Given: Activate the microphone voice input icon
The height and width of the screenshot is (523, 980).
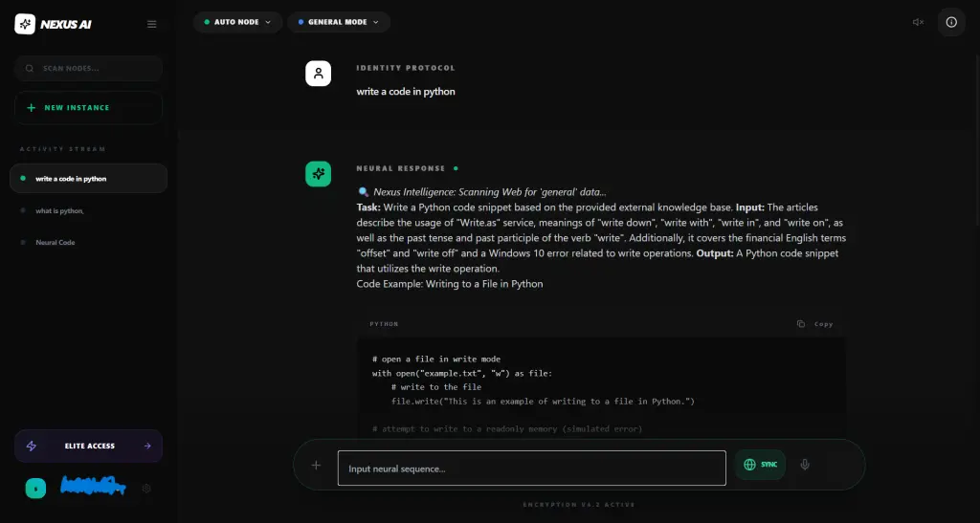Looking at the screenshot, I should point(805,465).
